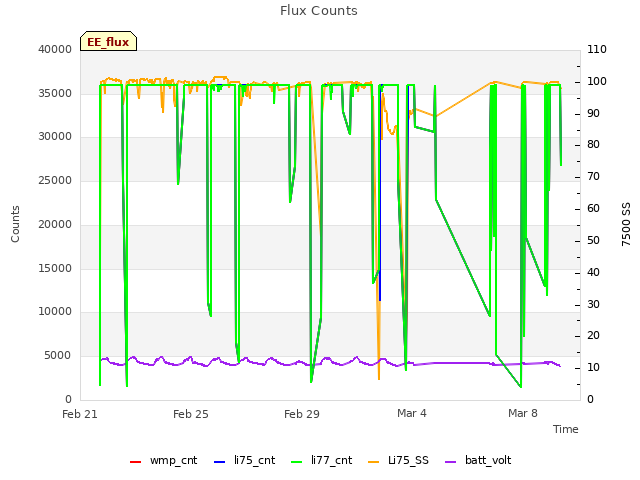Click the green li77_cnt legend swatch
This screenshot has height=480, width=640.
(x=296, y=462)
